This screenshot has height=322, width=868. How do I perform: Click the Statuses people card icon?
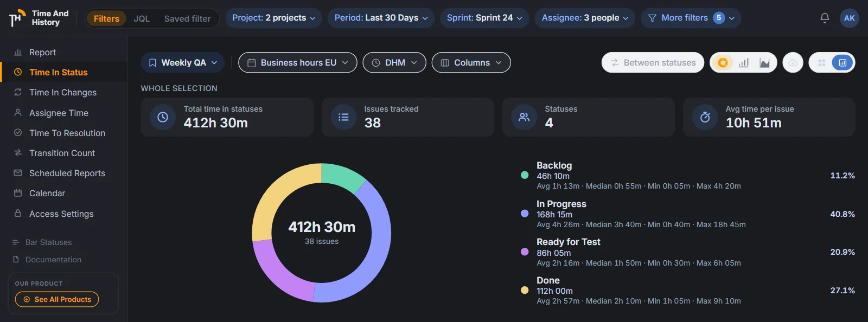coord(524,117)
